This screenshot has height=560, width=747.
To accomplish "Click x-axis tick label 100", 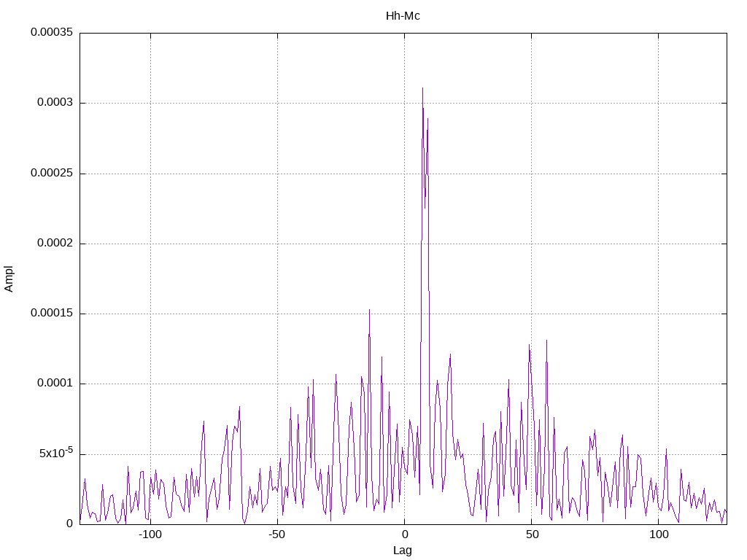I will 659,534.
